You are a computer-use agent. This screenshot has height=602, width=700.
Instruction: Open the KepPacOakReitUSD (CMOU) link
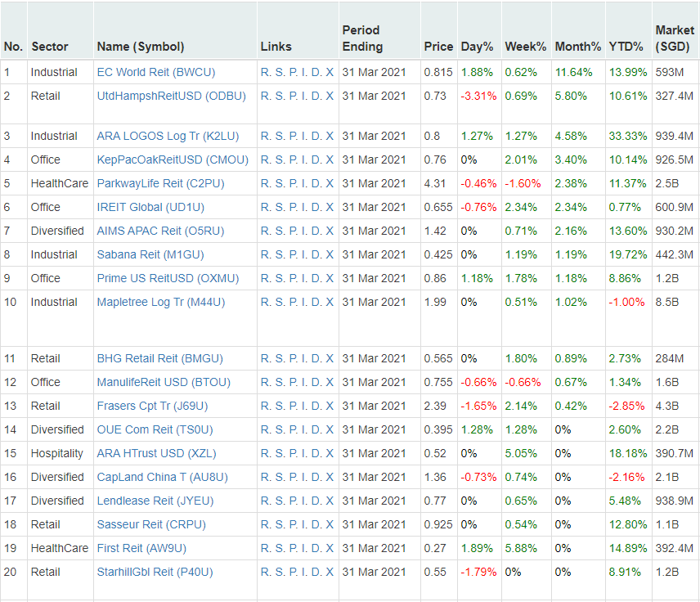(173, 159)
